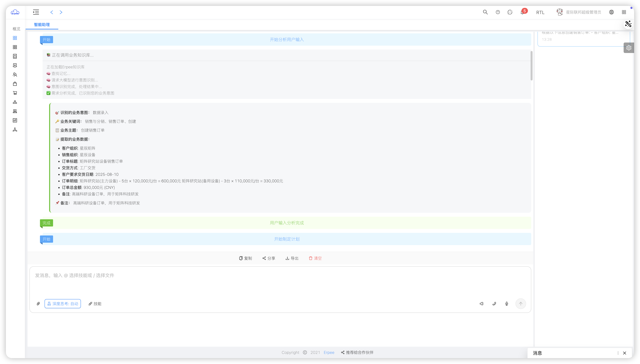Open the 概览 sidebar menu item
Viewport: 640px width, 364px height.
[16, 29]
